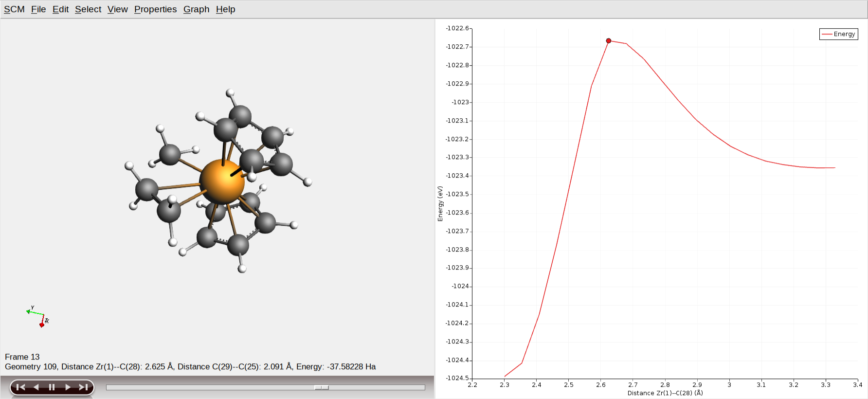
Task: Open the Help menu
Action: pos(226,9)
